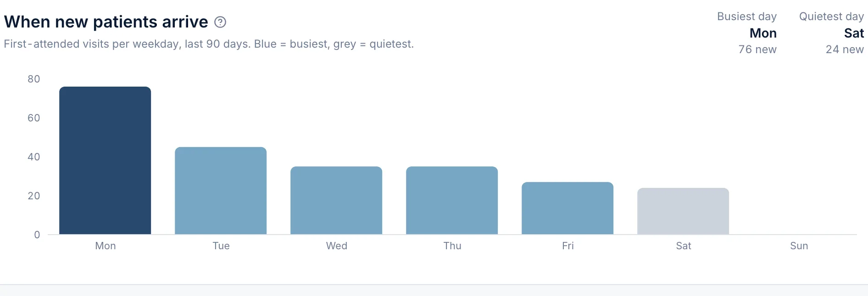
Task: Click the Busiest day Mon value
Action: click(x=763, y=33)
